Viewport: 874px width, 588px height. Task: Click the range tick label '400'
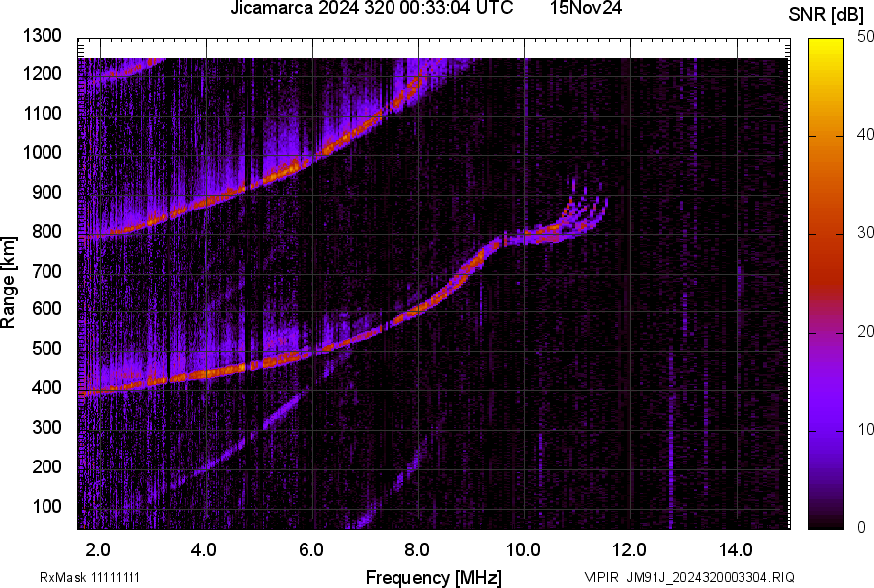pos(46,387)
